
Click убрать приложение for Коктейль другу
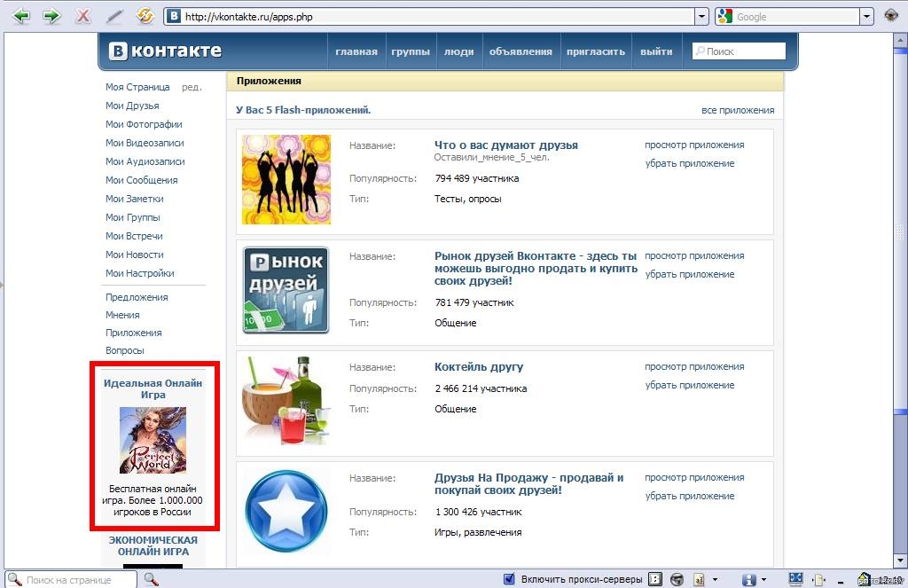[x=690, y=385]
